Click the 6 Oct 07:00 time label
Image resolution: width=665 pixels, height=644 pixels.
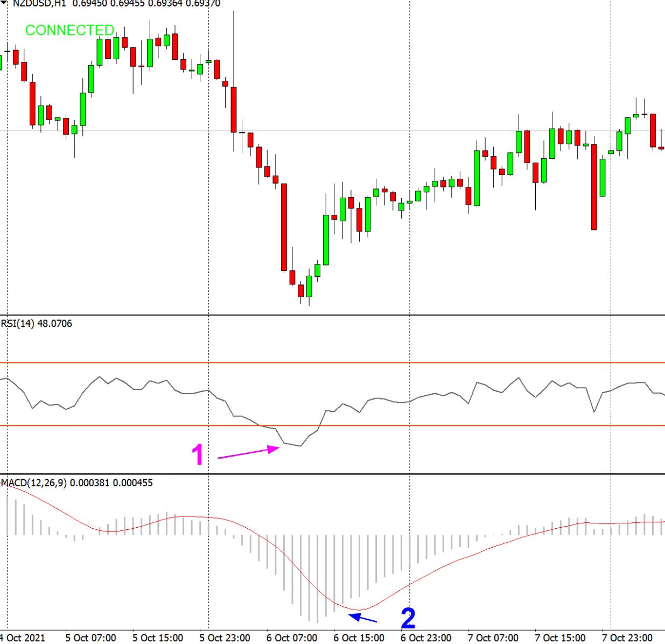click(x=292, y=638)
